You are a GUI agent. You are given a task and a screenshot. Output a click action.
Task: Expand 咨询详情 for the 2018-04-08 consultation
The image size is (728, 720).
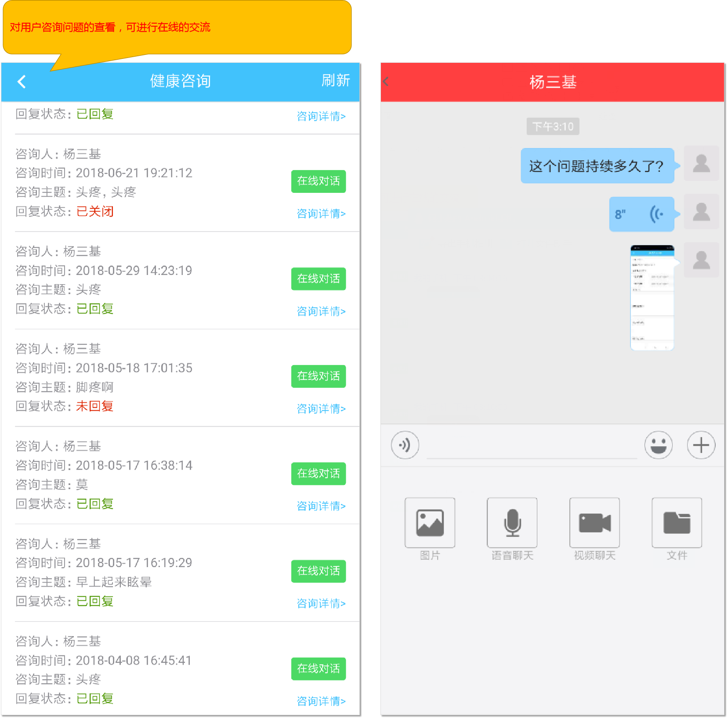point(321,701)
